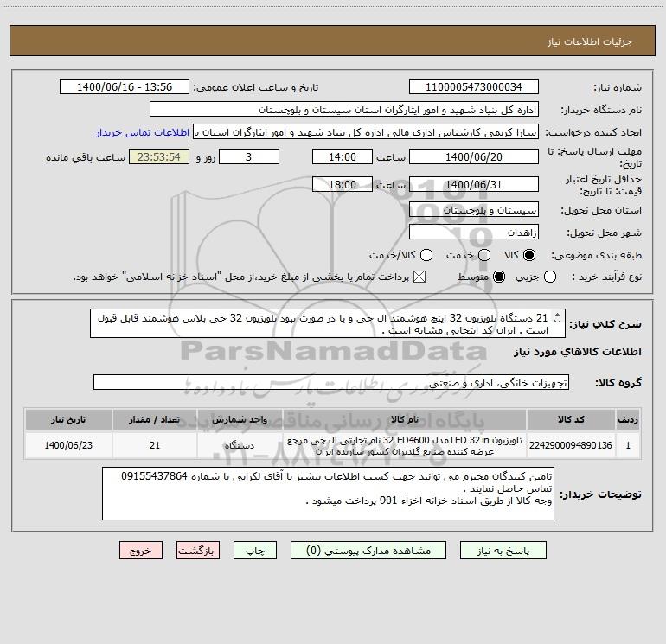Click the need number field 1100005473000034

coord(474,87)
